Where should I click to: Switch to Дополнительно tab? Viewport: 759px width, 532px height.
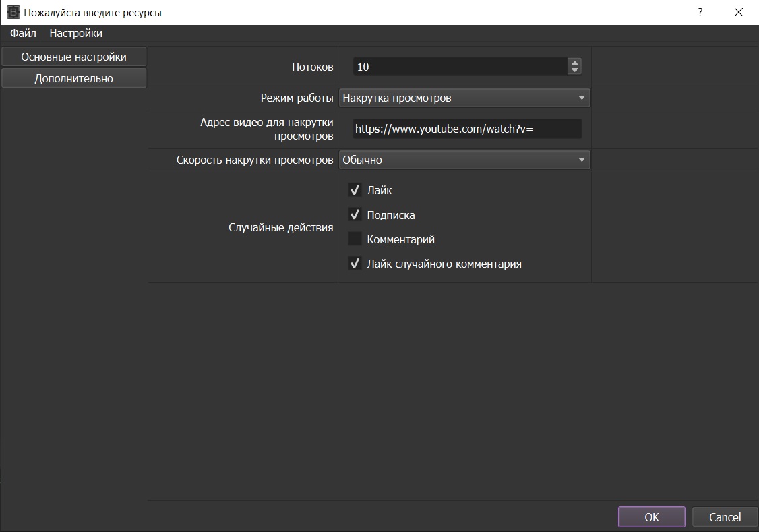tap(74, 78)
